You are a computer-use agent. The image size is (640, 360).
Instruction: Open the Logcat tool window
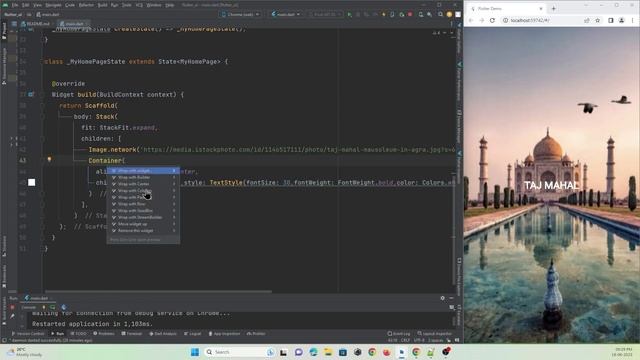[x=193, y=334]
